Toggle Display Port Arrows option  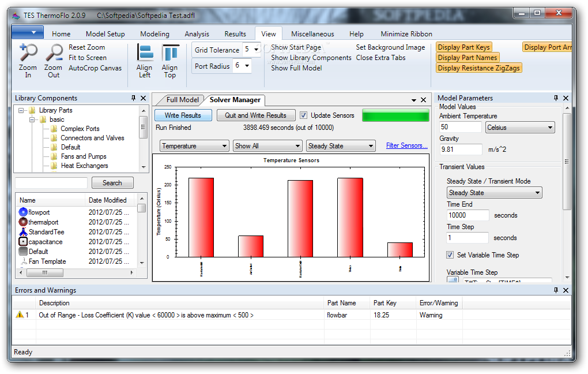[548, 47]
